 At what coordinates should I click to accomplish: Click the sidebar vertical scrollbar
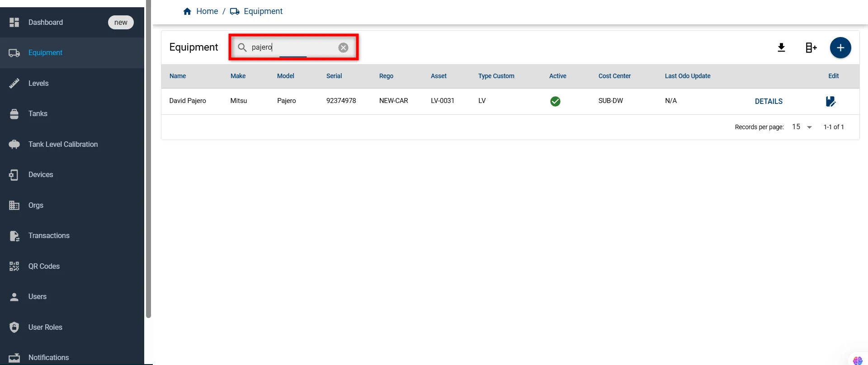click(148, 159)
